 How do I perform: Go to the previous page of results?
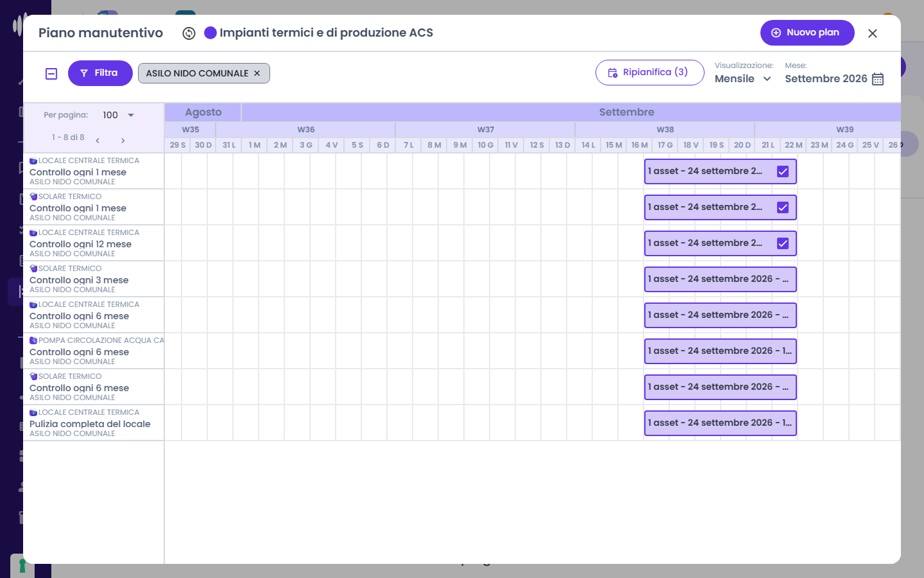(x=98, y=141)
